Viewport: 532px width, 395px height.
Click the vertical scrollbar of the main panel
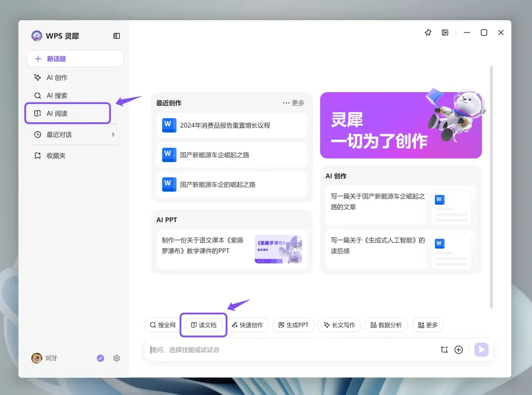(x=491, y=187)
